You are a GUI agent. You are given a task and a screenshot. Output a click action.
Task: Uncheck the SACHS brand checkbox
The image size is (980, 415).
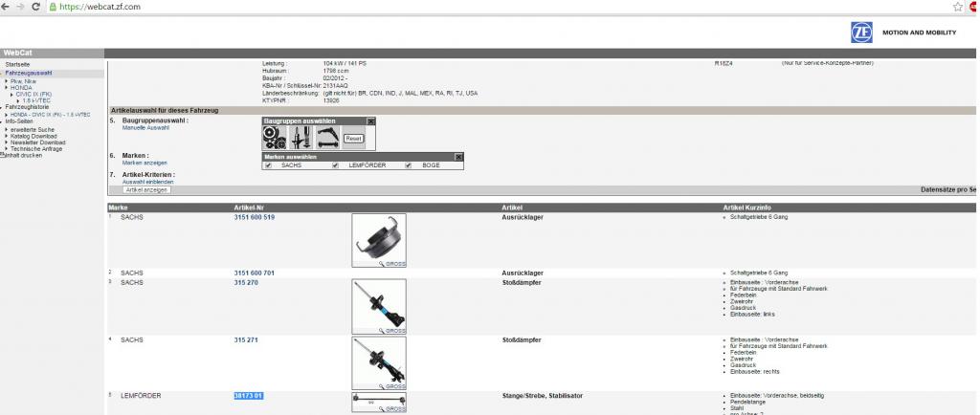pyautogui.click(x=268, y=165)
